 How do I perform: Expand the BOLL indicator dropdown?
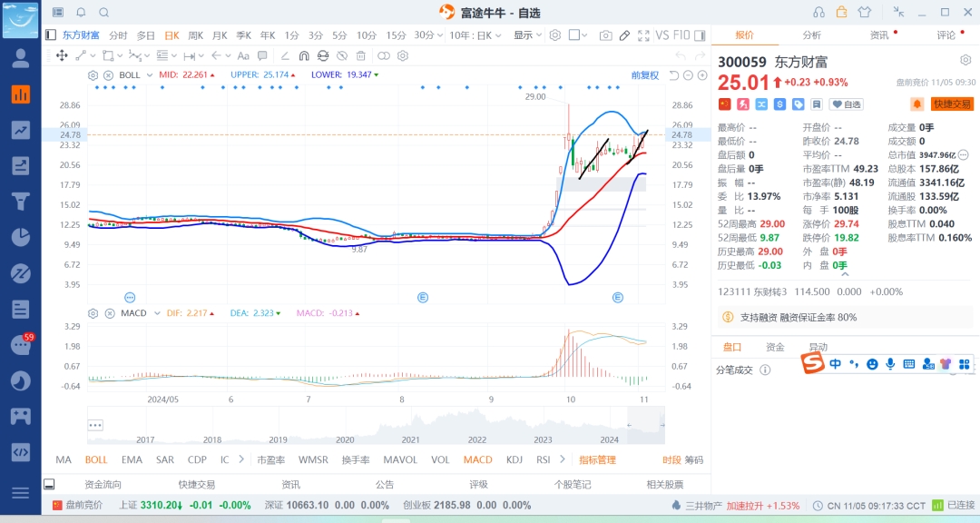(x=150, y=75)
